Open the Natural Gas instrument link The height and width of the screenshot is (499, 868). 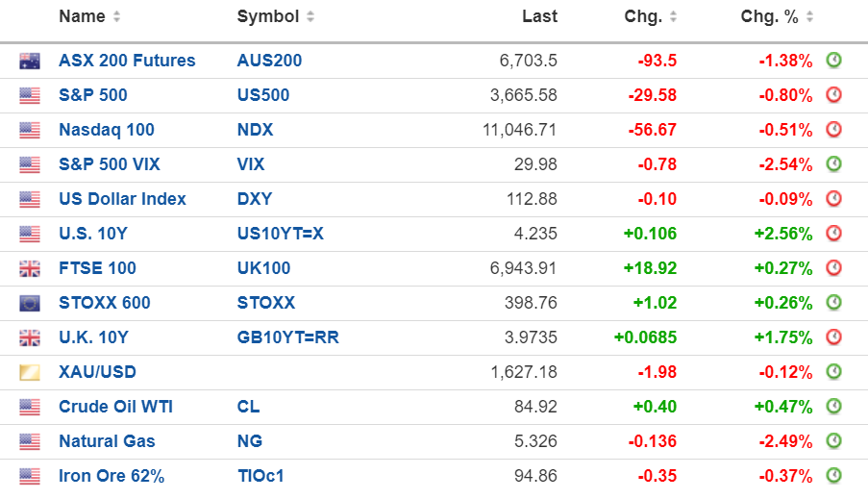[x=107, y=441]
